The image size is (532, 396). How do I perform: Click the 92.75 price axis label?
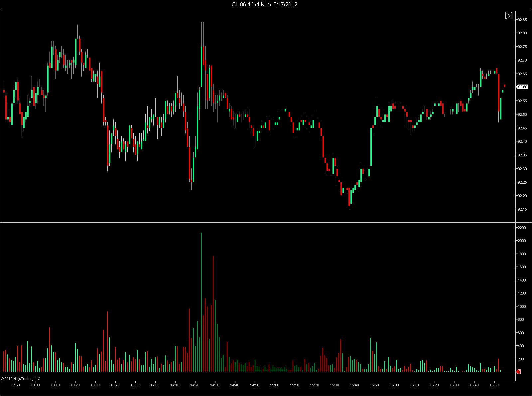522,47
